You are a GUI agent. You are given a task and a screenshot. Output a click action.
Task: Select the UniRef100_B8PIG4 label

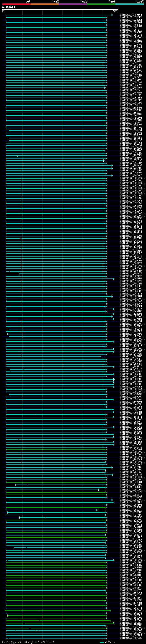pyautogui.click(x=131, y=296)
